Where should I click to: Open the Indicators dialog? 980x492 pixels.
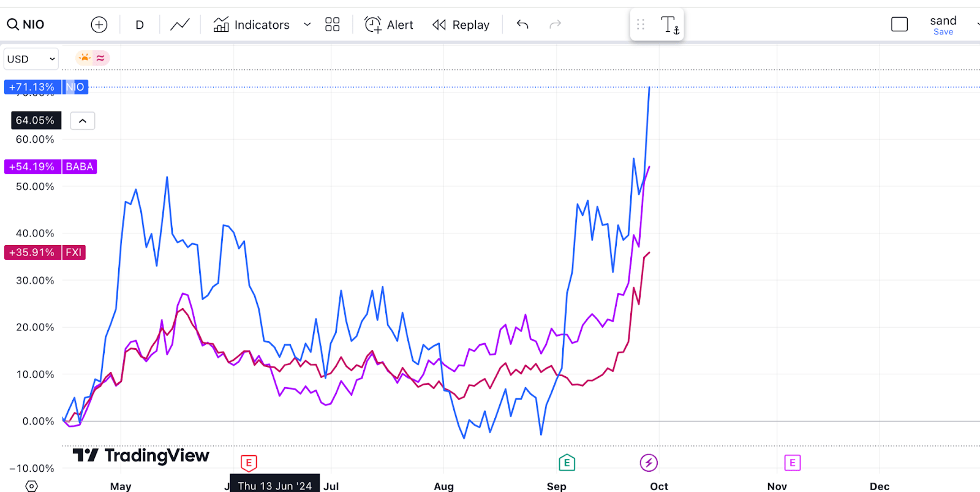251,25
